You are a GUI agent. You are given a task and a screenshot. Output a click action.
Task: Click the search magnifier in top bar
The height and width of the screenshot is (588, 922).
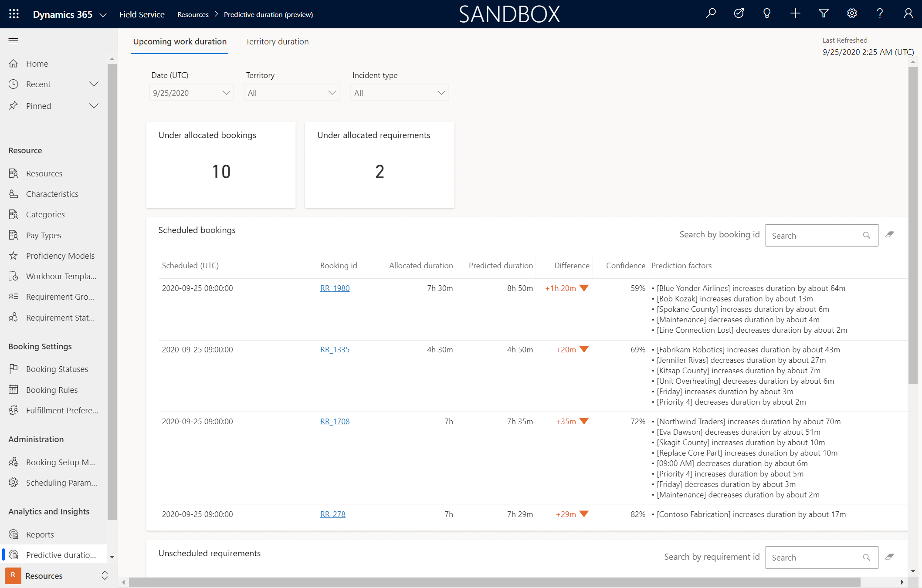[711, 14]
